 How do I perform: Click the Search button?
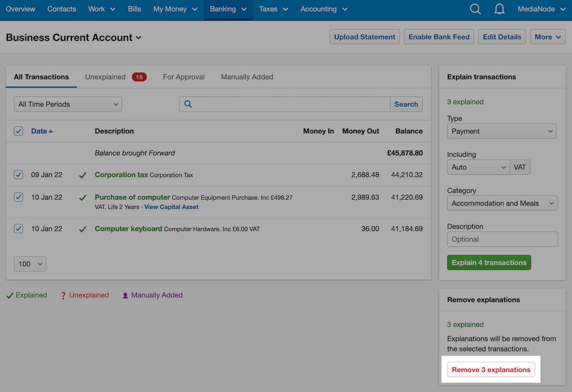click(x=406, y=104)
